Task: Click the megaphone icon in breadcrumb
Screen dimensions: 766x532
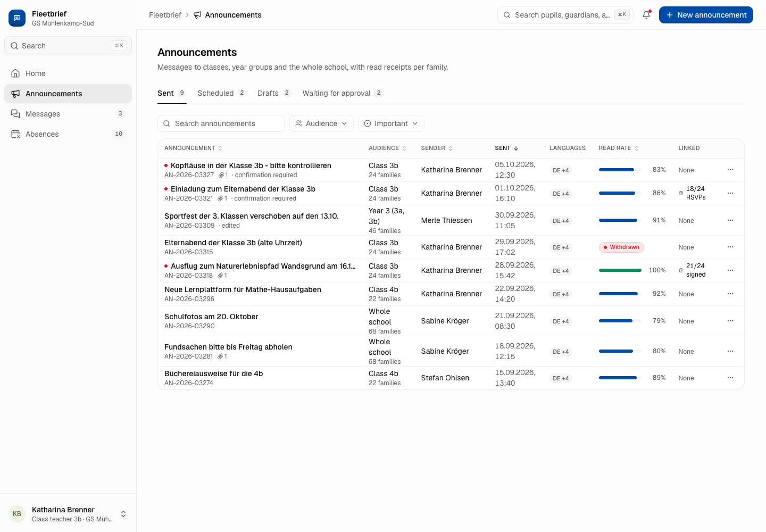Action: [197, 15]
